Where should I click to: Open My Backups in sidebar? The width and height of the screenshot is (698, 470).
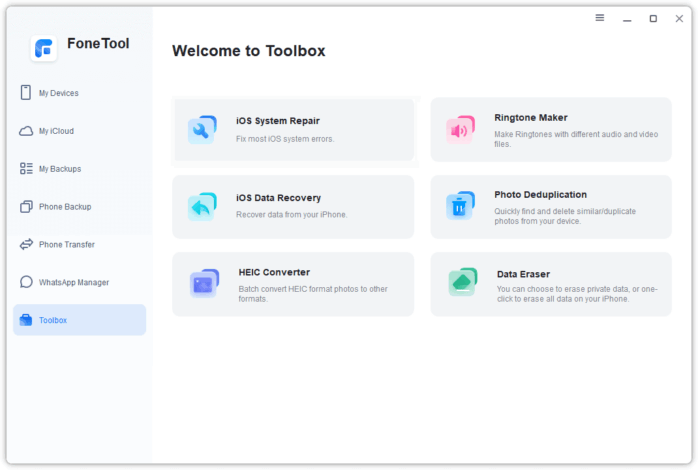(79, 169)
